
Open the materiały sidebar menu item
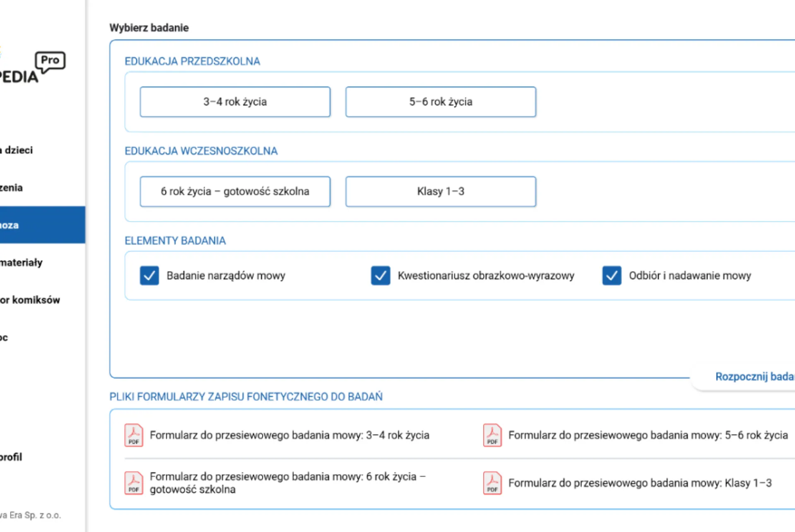22,262
